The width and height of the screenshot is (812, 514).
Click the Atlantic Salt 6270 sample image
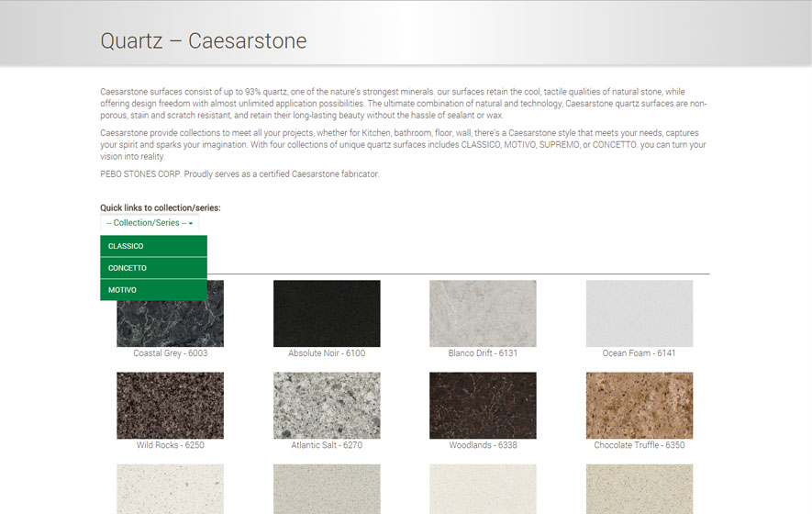tap(327, 405)
